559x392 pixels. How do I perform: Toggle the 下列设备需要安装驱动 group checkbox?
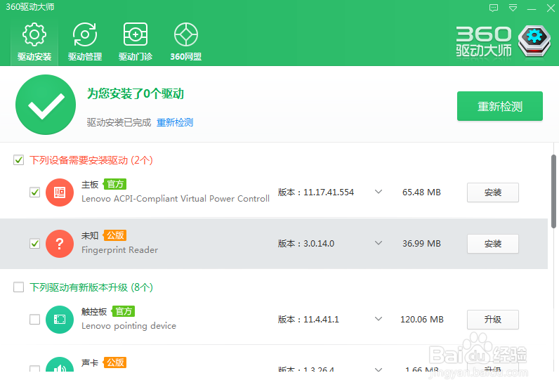[18, 159]
